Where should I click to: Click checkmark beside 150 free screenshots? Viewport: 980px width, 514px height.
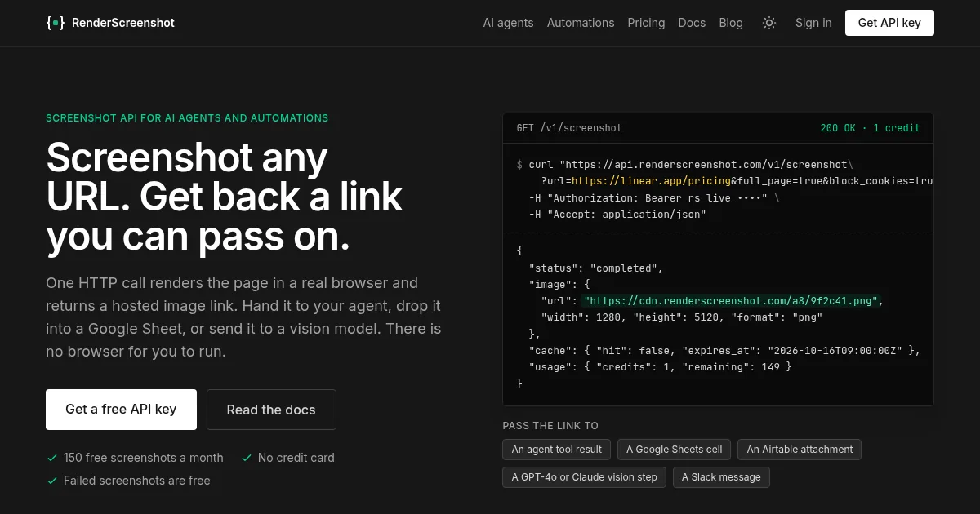[51, 458]
